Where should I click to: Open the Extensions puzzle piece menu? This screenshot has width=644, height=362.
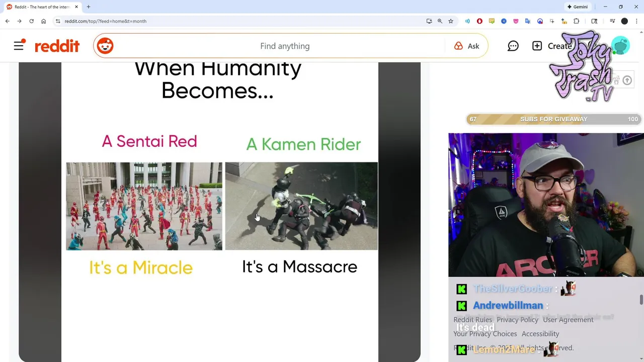(x=577, y=21)
